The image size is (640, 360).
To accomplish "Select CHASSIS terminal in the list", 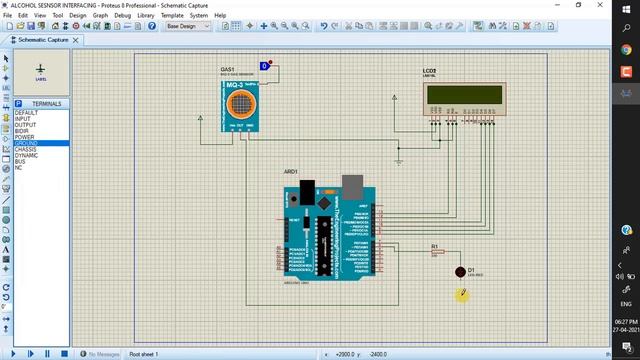I will (x=41, y=149).
